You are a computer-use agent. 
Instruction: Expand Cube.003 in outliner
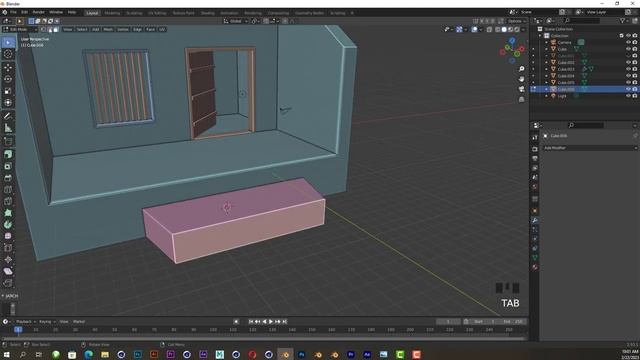547,69
